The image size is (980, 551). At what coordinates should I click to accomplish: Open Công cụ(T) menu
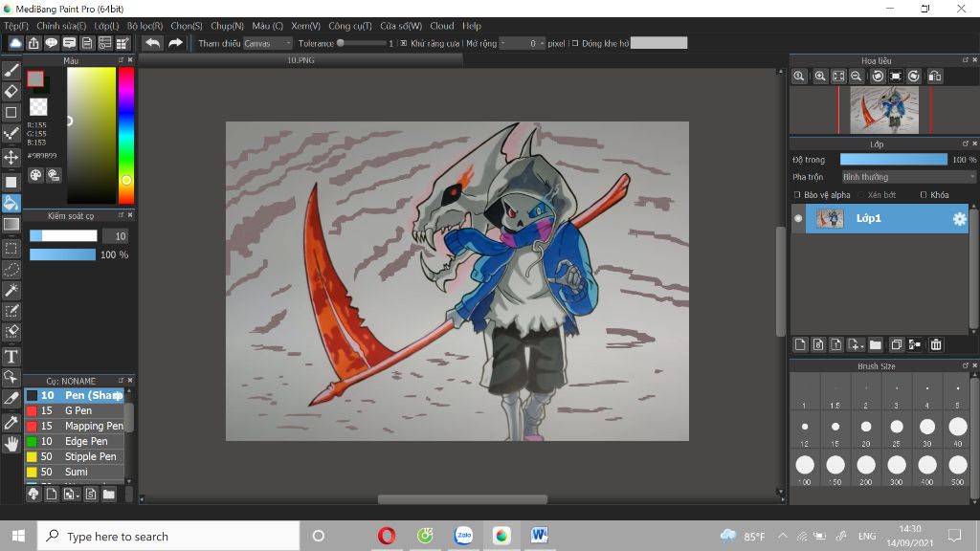tap(350, 26)
